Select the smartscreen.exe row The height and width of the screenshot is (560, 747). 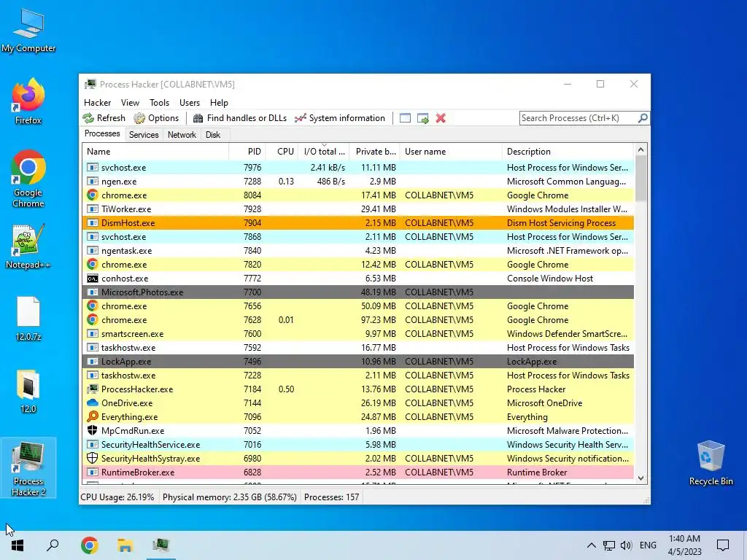coord(358,334)
